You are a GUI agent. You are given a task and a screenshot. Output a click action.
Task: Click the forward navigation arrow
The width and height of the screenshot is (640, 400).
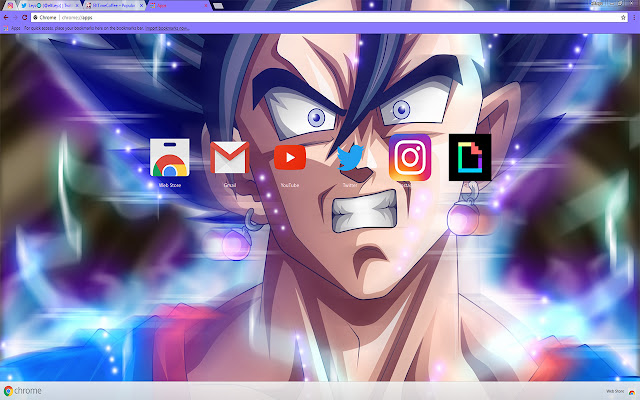(x=15, y=18)
